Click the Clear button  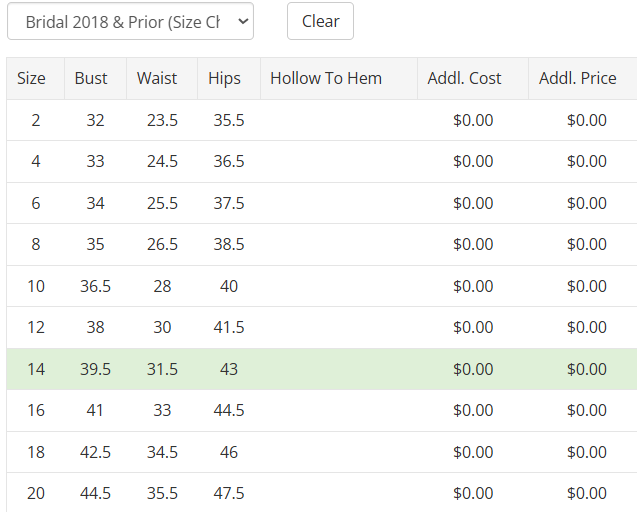(x=321, y=22)
